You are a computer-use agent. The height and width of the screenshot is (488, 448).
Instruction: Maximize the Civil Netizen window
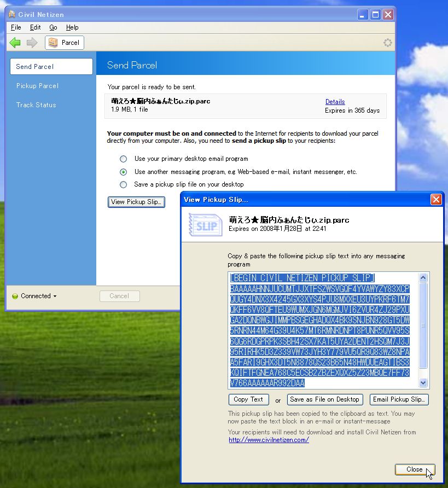point(375,15)
